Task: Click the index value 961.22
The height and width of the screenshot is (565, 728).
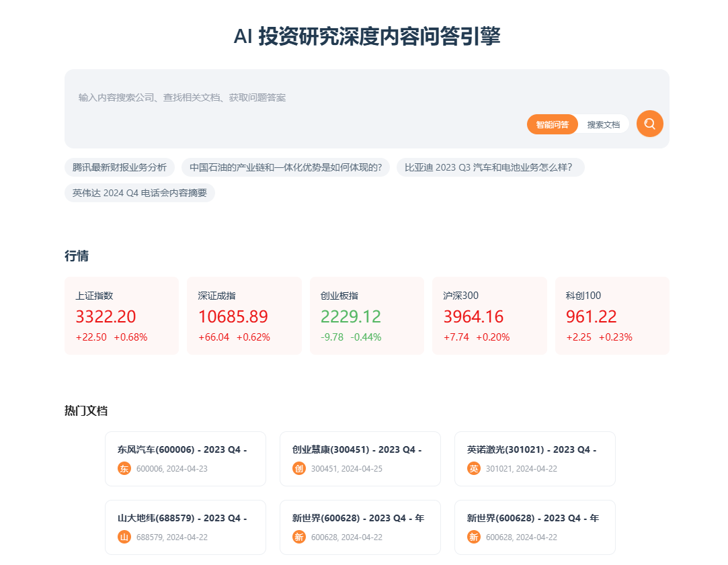Action: coord(591,317)
